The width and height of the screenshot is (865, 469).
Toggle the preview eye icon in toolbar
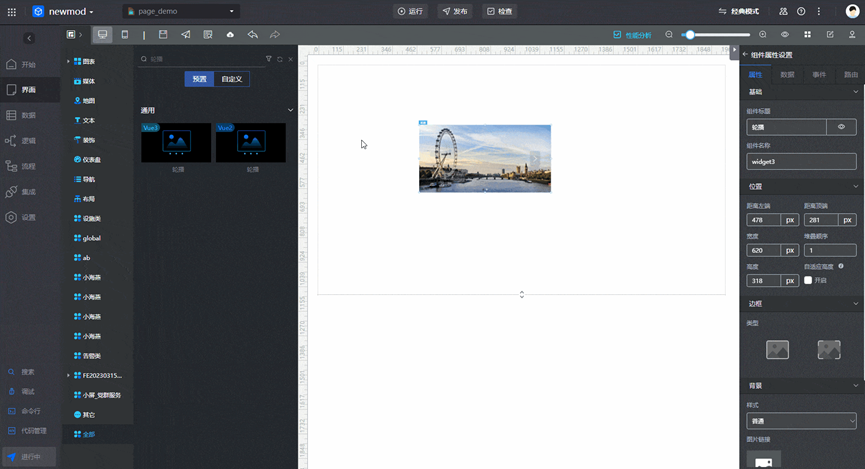[x=784, y=35]
